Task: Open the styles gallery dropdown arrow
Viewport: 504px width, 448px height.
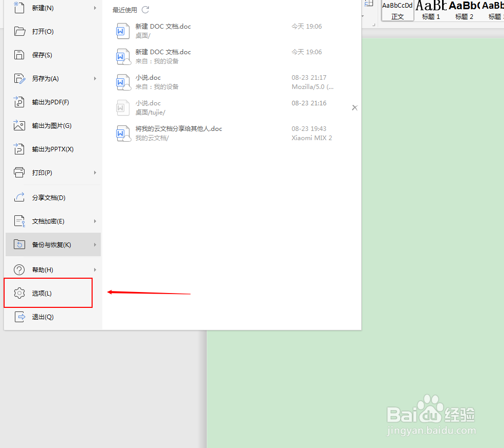Action: coord(362,16)
